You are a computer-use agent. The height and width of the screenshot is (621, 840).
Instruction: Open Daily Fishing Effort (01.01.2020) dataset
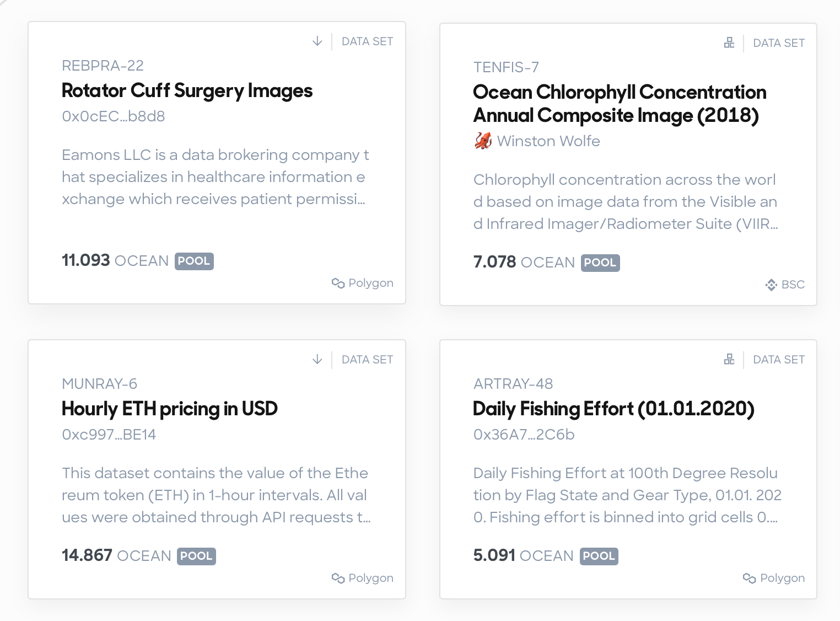pos(613,409)
